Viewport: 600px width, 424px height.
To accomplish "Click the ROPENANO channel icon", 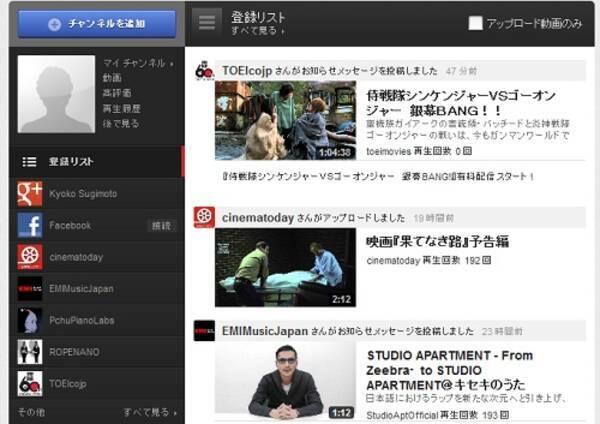I will point(29,352).
